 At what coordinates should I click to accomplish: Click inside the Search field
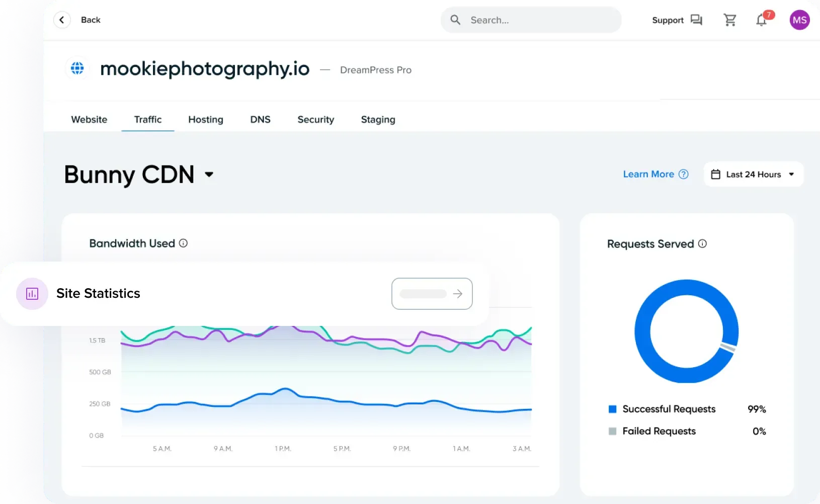pos(538,20)
